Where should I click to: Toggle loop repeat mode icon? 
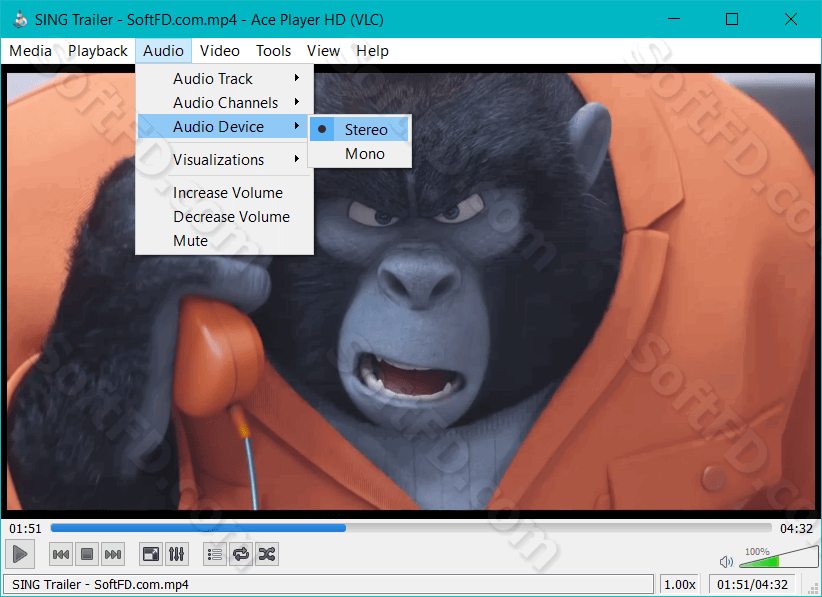coord(241,554)
